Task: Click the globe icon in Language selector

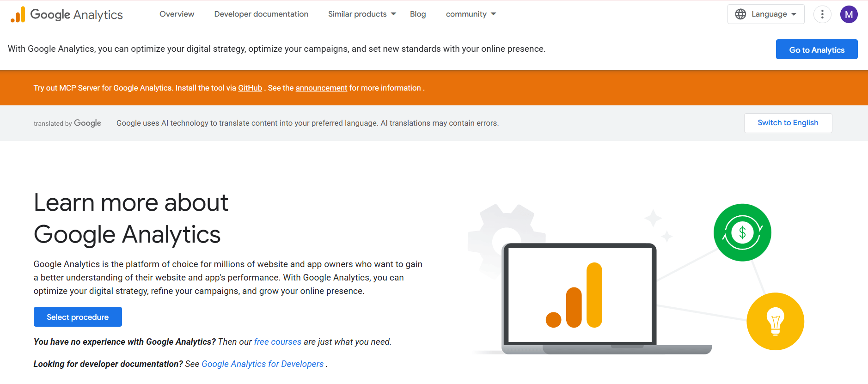Action: click(740, 14)
